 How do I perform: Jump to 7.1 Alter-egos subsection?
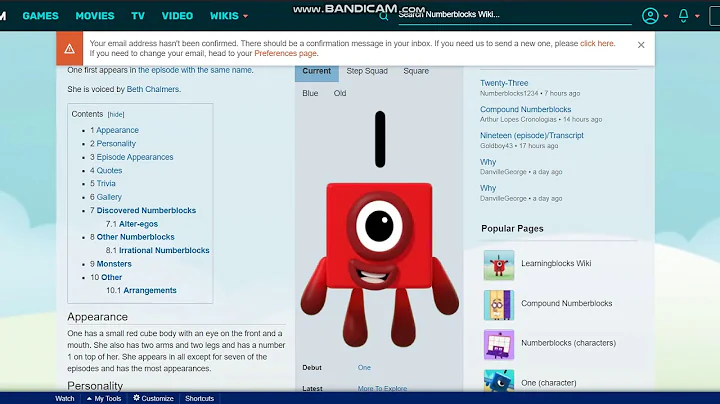click(x=132, y=224)
